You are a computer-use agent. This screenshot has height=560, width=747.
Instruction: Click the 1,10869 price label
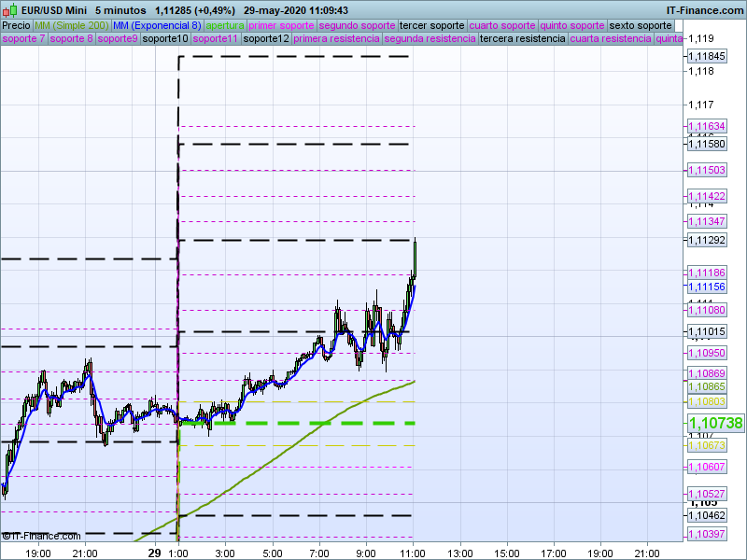click(x=707, y=373)
